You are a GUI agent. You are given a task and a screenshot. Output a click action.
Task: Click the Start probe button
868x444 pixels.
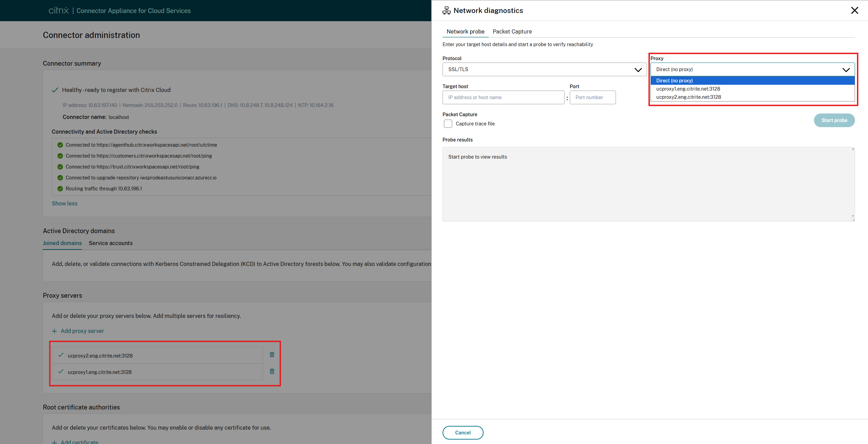click(x=834, y=120)
